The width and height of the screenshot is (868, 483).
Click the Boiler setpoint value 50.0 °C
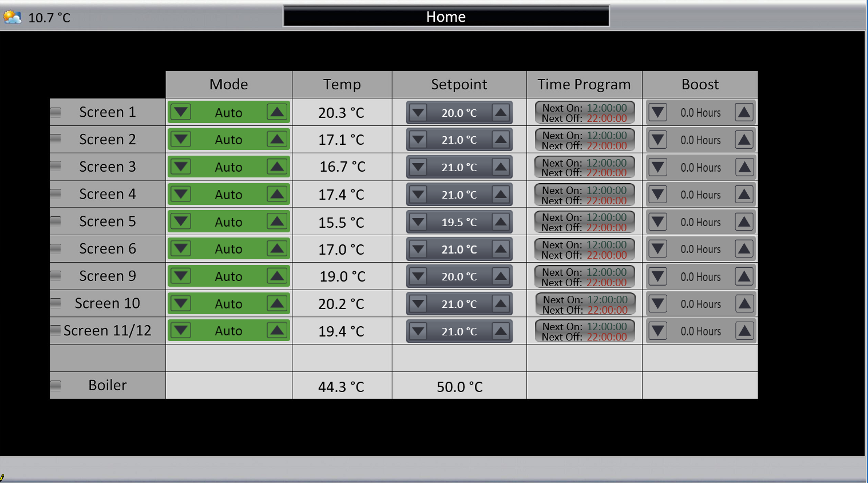459,387
